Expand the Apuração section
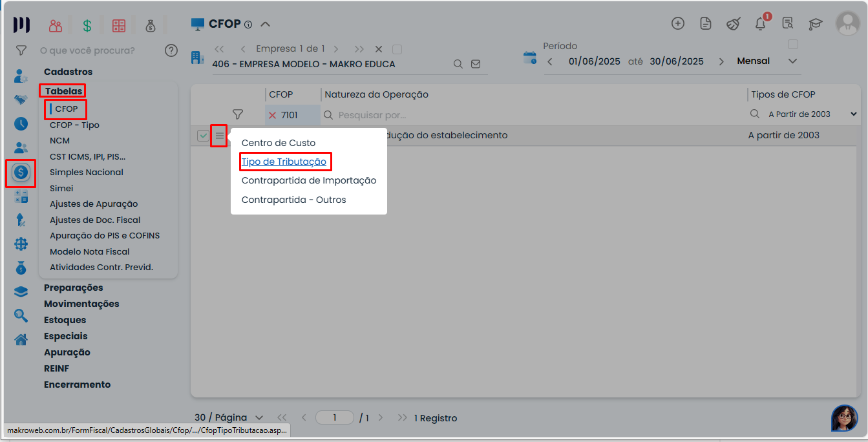 click(67, 352)
